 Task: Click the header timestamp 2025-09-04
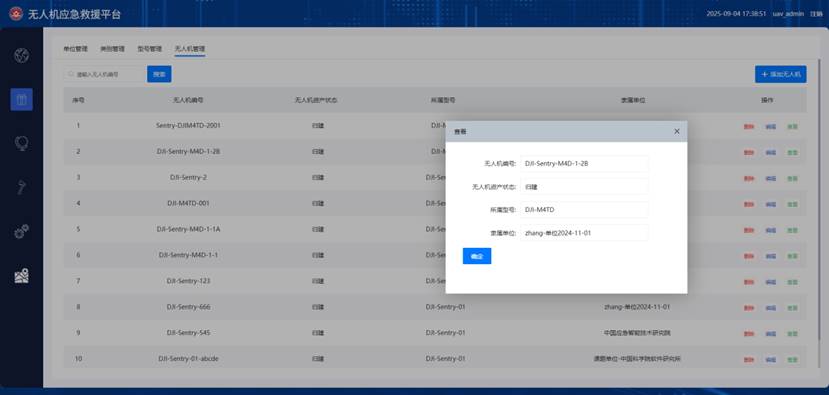tap(736, 14)
